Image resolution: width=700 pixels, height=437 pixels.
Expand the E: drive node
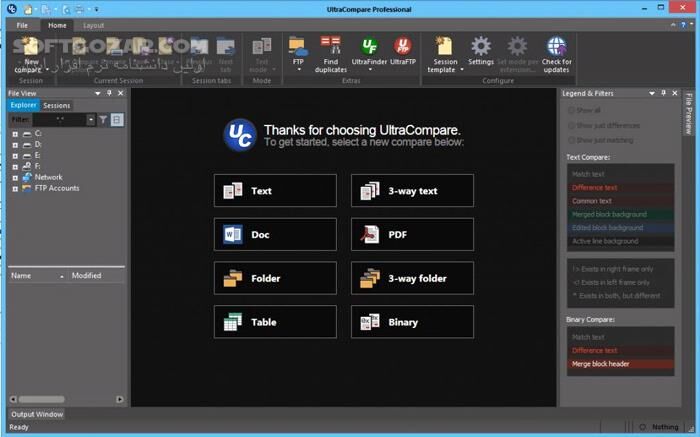pyautogui.click(x=15, y=156)
